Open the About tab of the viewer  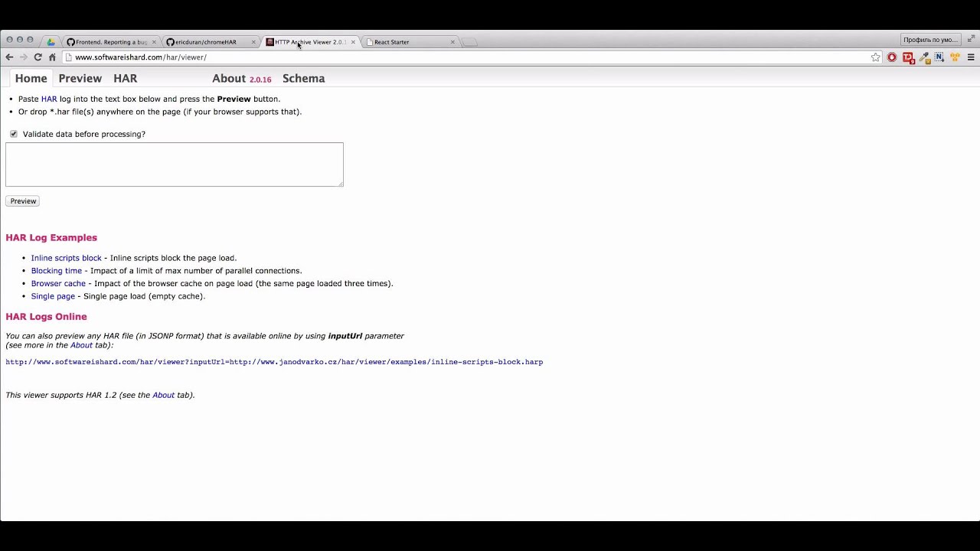[x=229, y=78]
